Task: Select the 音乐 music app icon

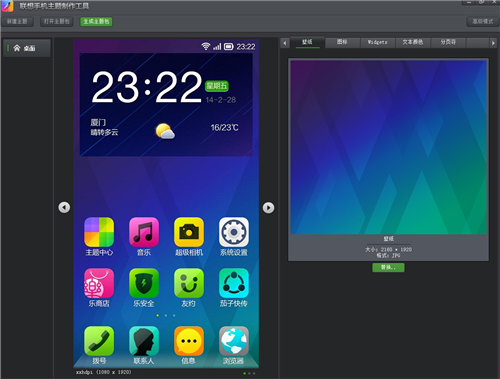Action: [x=144, y=232]
